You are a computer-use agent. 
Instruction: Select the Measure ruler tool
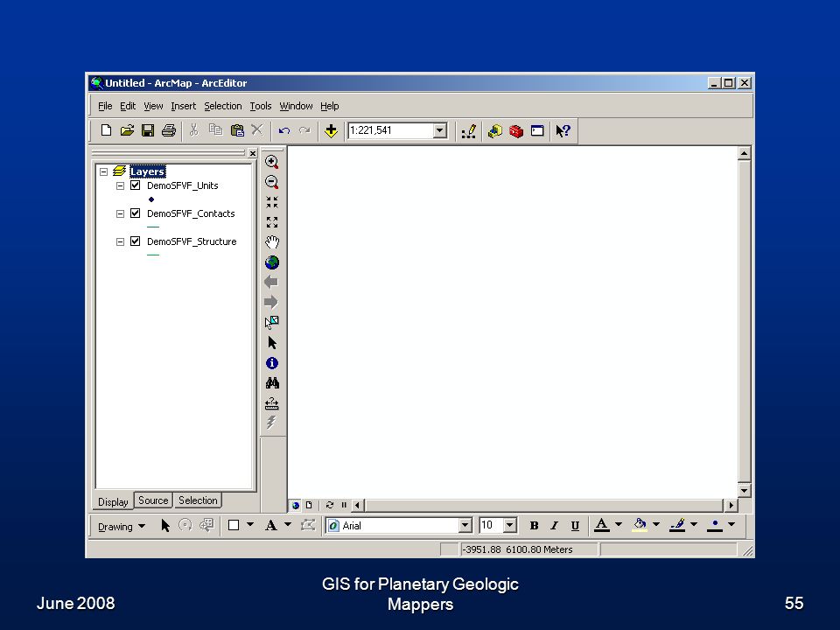[271, 403]
